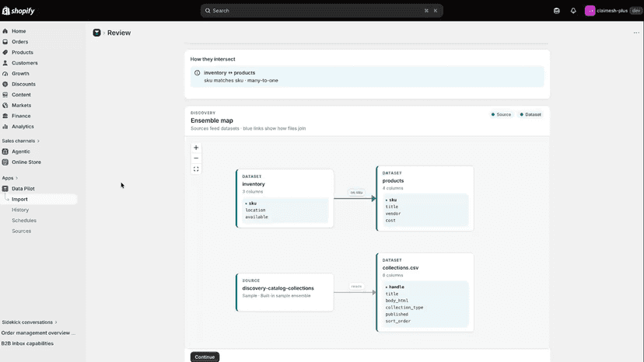Go to Orders page
The image size is (644, 362).
(x=19, y=42)
